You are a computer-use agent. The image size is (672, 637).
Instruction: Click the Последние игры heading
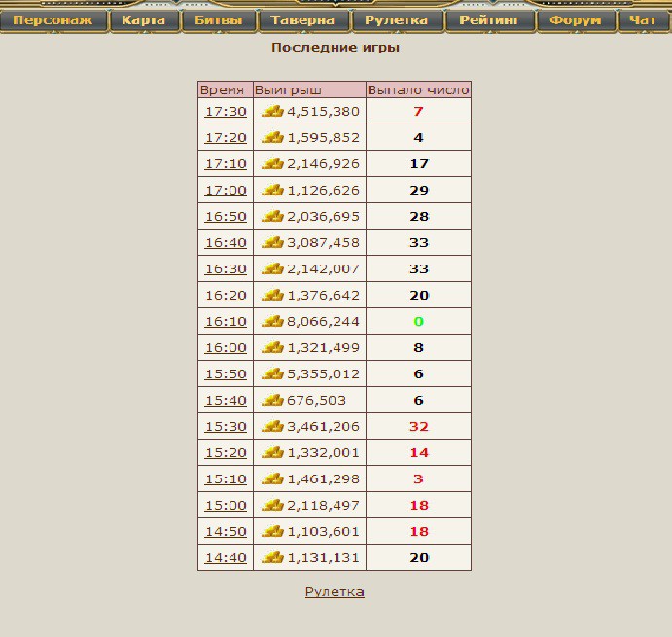pyautogui.click(x=336, y=47)
